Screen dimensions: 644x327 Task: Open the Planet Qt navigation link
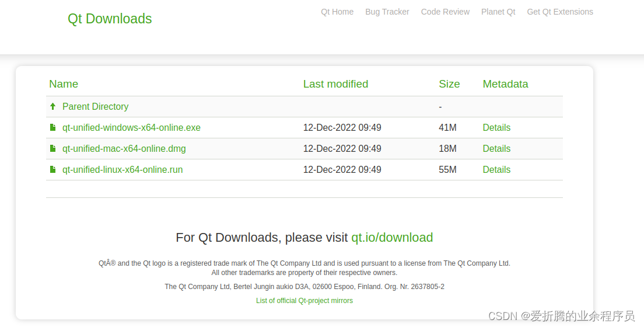(498, 12)
